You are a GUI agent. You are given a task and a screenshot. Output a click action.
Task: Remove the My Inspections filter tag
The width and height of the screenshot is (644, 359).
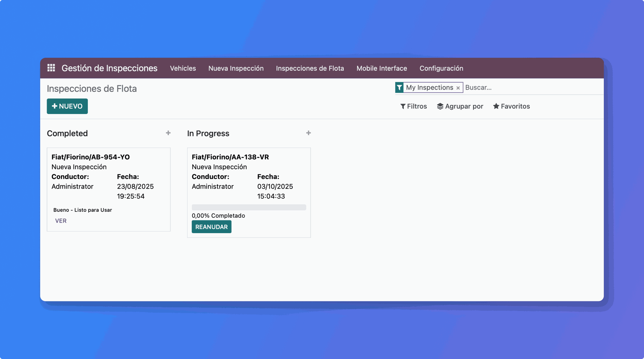[458, 88]
